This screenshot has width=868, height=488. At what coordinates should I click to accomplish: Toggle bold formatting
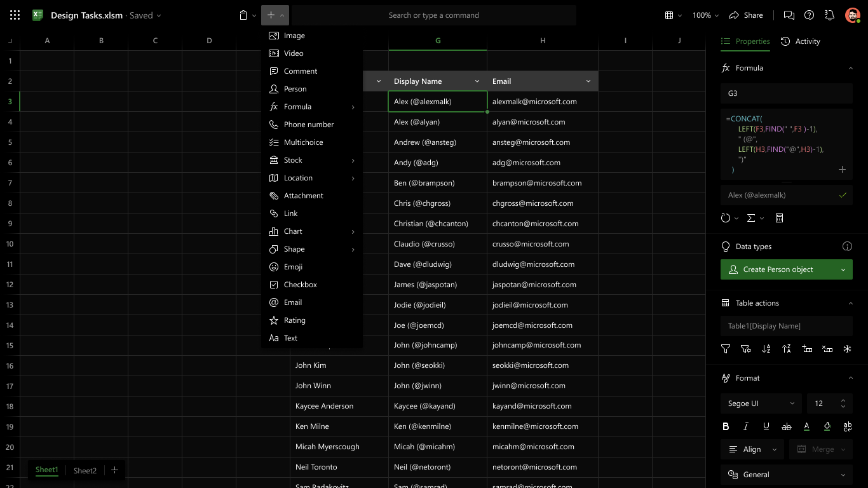click(726, 427)
